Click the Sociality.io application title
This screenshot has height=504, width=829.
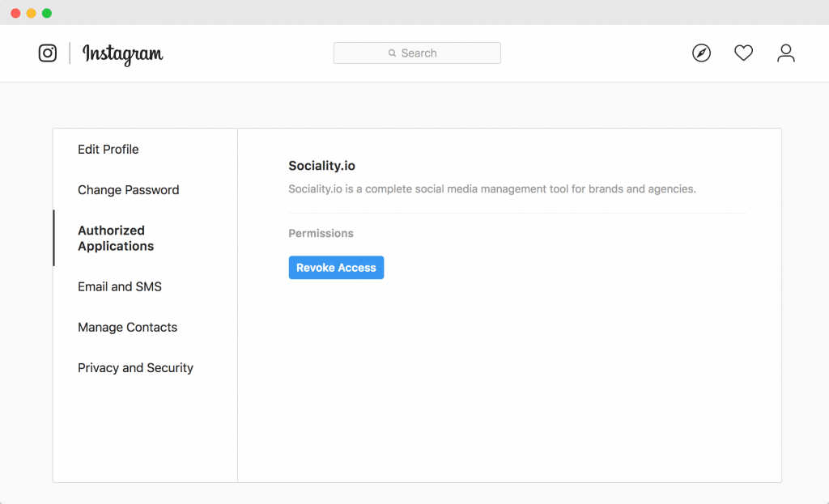(x=321, y=166)
